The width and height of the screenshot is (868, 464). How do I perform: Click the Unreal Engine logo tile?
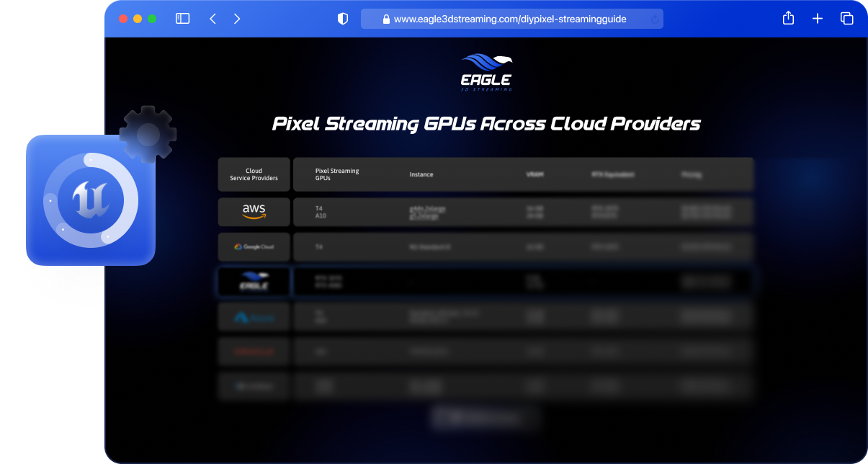pyautogui.click(x=91, y=200)
